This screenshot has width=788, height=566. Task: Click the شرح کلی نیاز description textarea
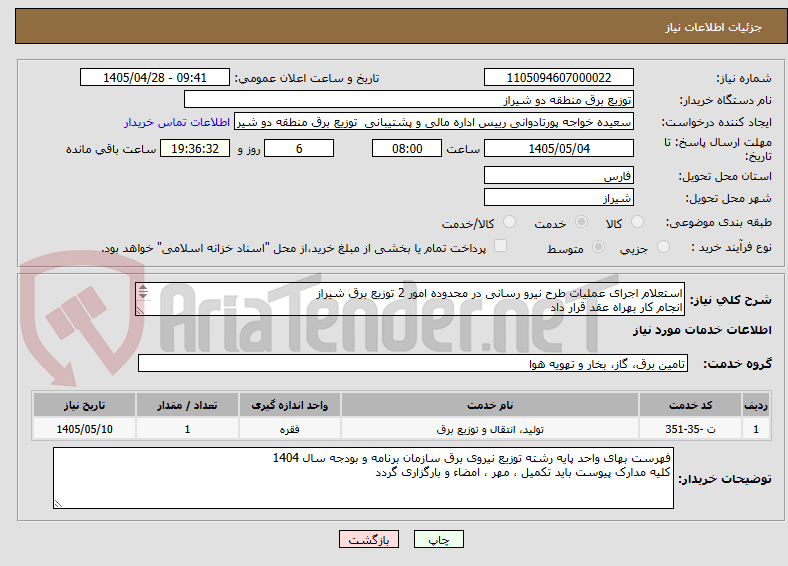pos(410,299)
